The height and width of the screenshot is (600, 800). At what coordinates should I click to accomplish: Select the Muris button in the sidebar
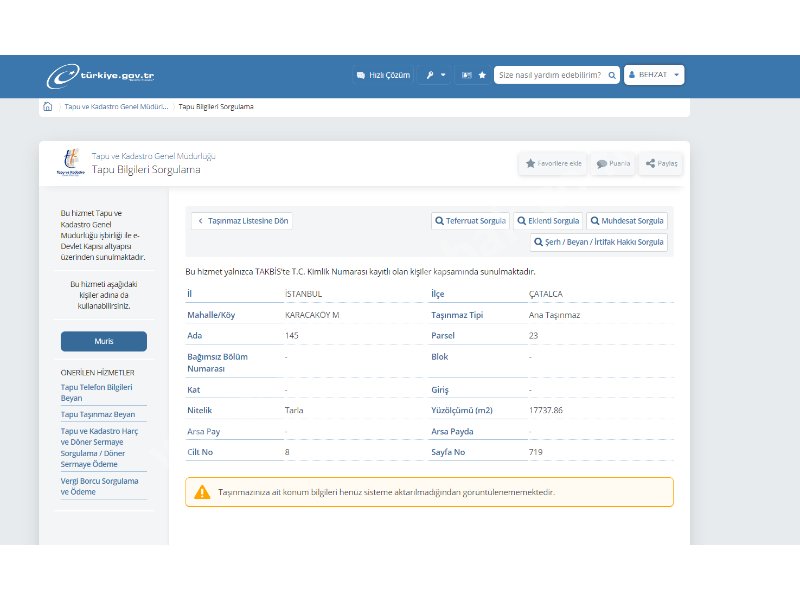[x=104, y=341]
